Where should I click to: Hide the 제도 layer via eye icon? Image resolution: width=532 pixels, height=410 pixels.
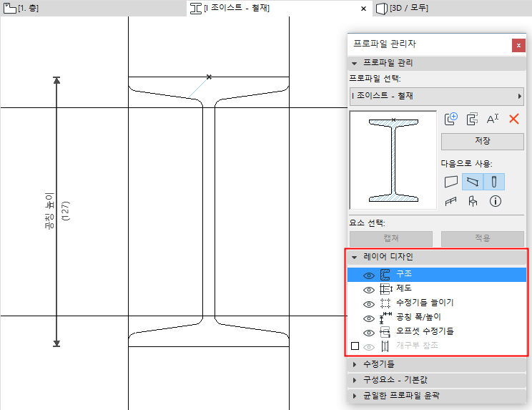tap(369, 290)
